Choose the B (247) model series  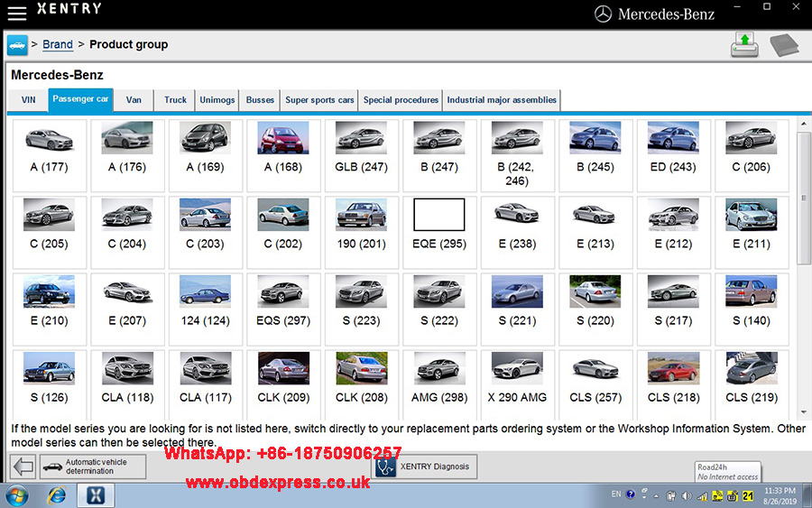439,155
